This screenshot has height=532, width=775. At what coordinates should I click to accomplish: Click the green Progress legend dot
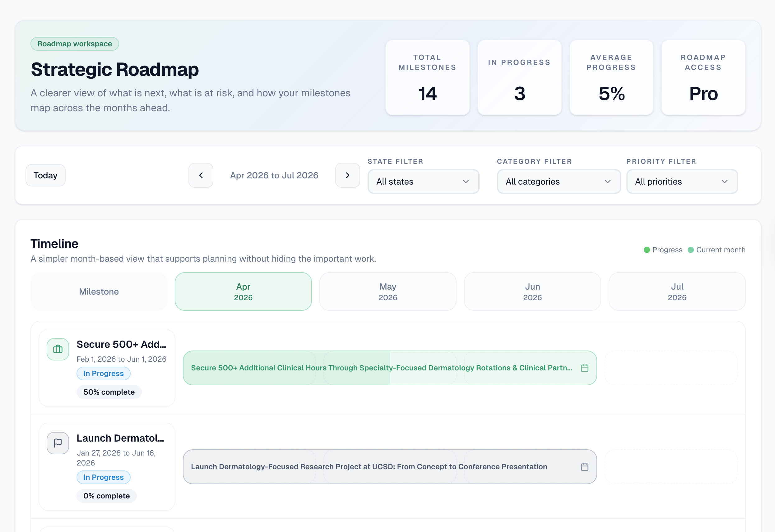(x=647, y=250)
